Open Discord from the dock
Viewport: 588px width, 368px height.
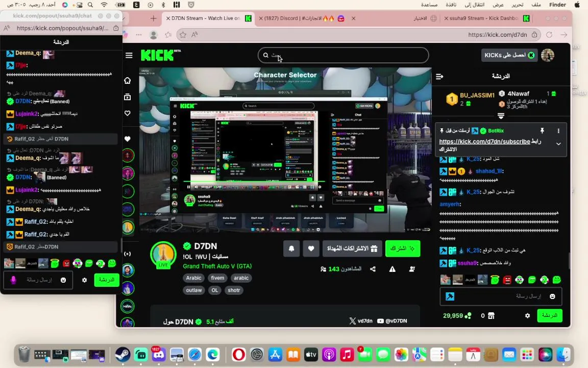[159, 354]
